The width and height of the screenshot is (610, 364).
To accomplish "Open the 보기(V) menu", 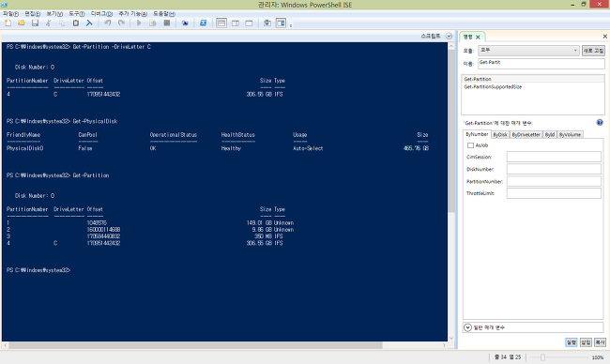I will tap(54, 14).
